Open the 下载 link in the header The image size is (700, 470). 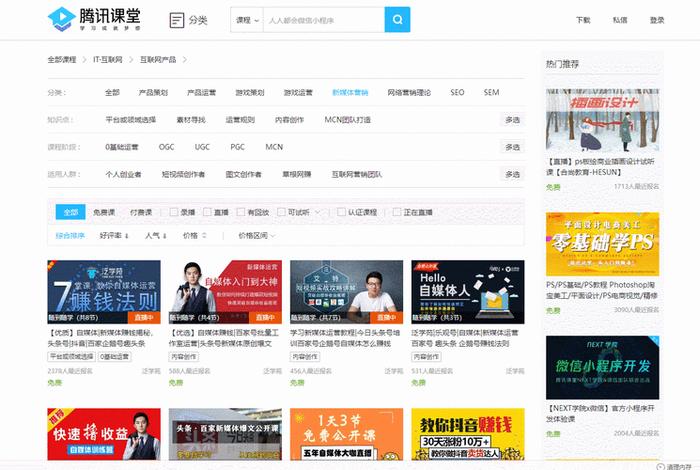583,20
